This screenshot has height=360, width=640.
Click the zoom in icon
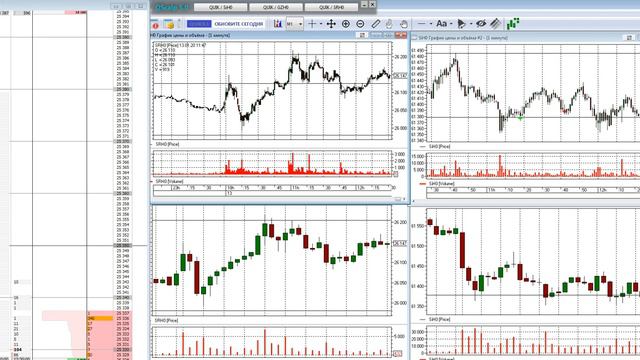pos(346,24)
